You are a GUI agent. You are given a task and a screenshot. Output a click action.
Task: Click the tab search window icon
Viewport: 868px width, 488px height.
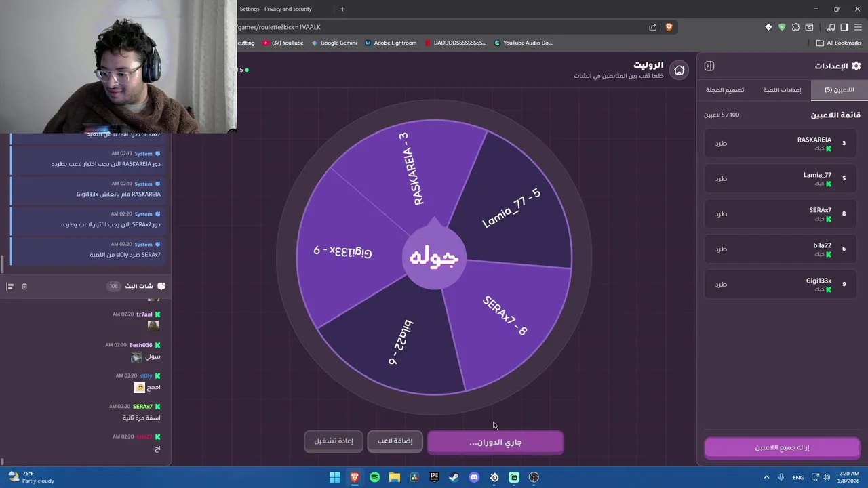(x=809, y=27)
